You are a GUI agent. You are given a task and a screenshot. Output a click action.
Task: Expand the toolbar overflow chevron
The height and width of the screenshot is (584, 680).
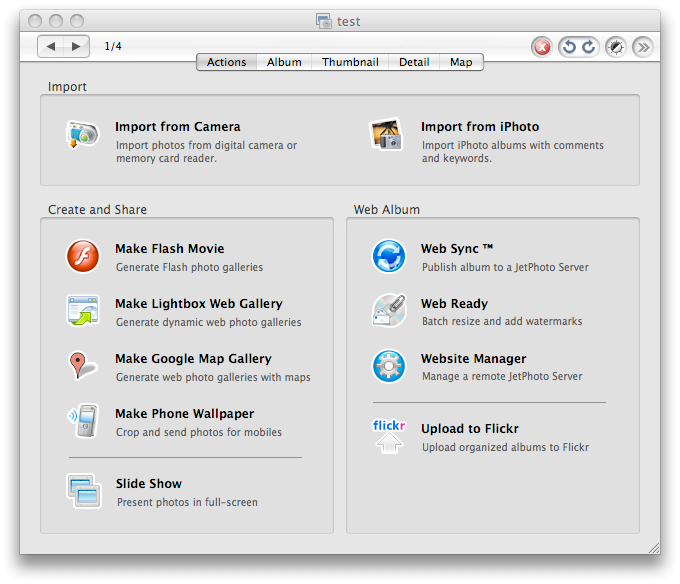point(643,47)
